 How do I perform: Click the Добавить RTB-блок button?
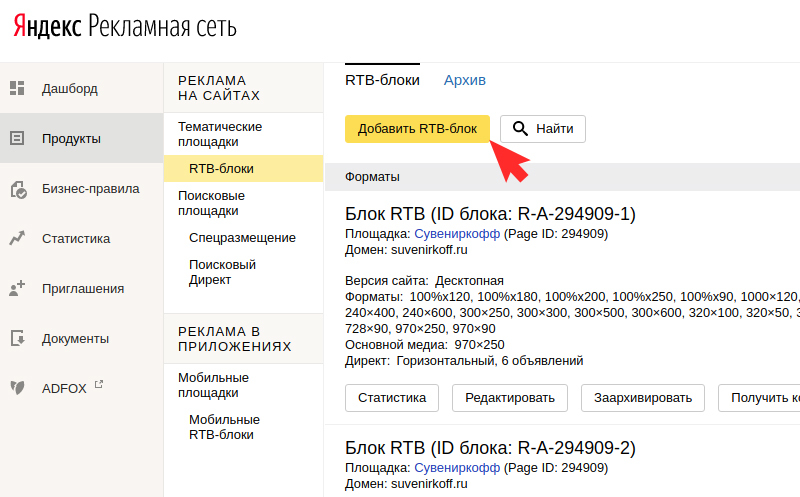[417, 129]
